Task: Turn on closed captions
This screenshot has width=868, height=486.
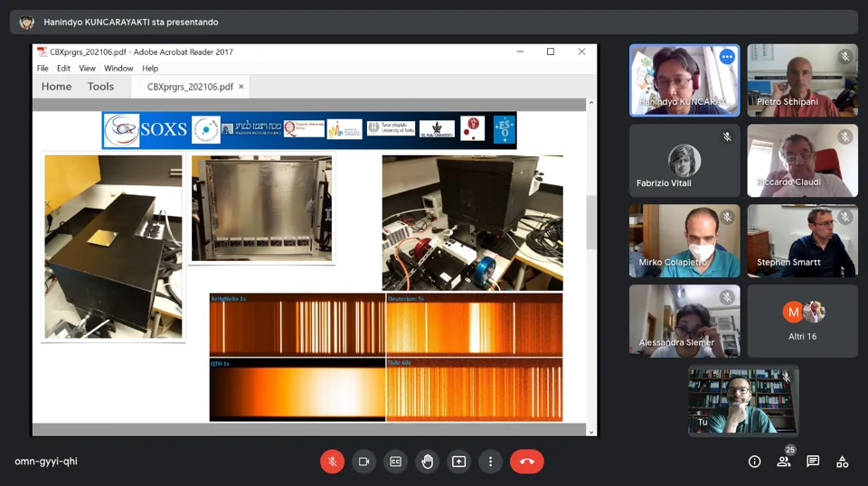Action: point(395,462)
